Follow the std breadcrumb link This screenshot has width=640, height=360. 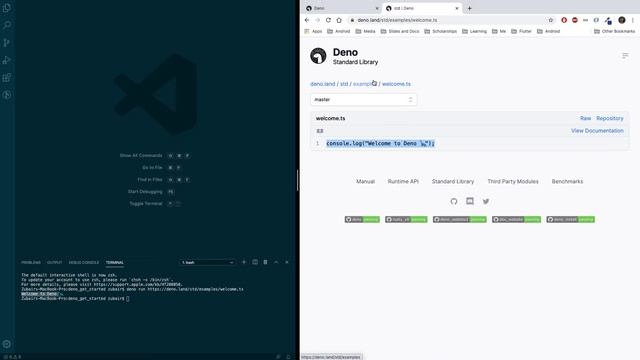pos(344,84)
